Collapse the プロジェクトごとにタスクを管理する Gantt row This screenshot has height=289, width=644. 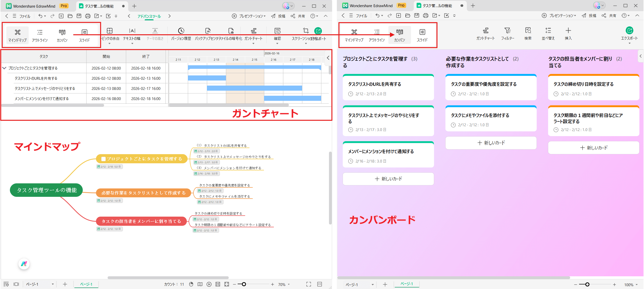[x=4, y=68]
